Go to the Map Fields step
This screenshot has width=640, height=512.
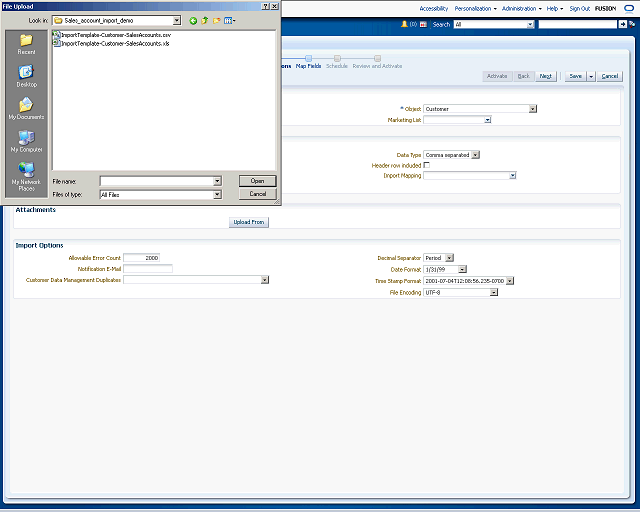(309, 62)
